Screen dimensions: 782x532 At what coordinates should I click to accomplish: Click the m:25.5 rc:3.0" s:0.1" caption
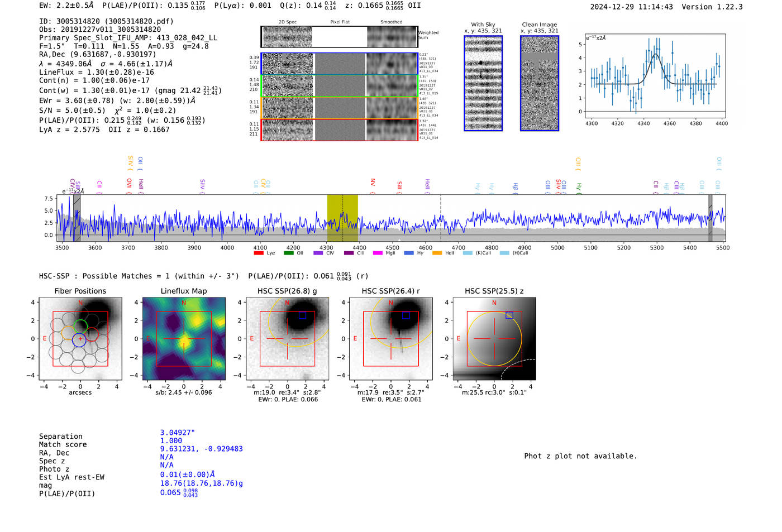[494, 392]
